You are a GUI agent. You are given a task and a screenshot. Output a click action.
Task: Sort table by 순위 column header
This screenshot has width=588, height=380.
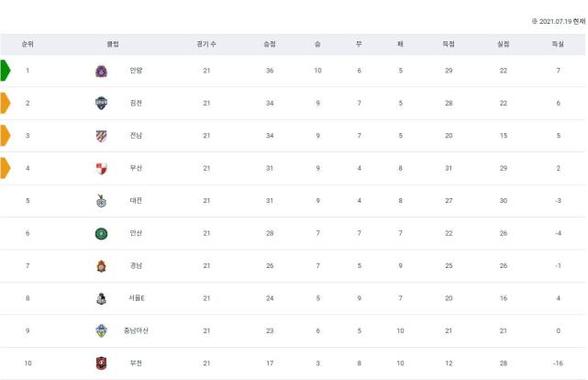pyautogui.click(x=28, y=44)
